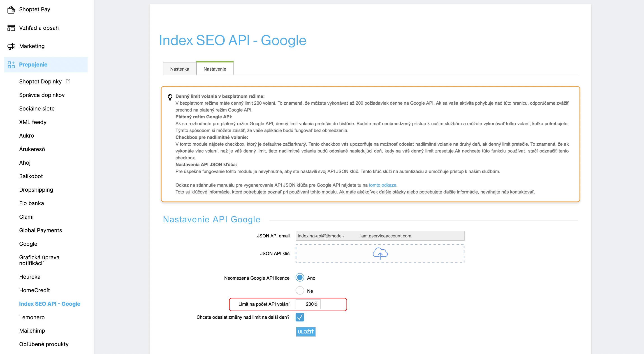Click the cloud upload icon

380,253
